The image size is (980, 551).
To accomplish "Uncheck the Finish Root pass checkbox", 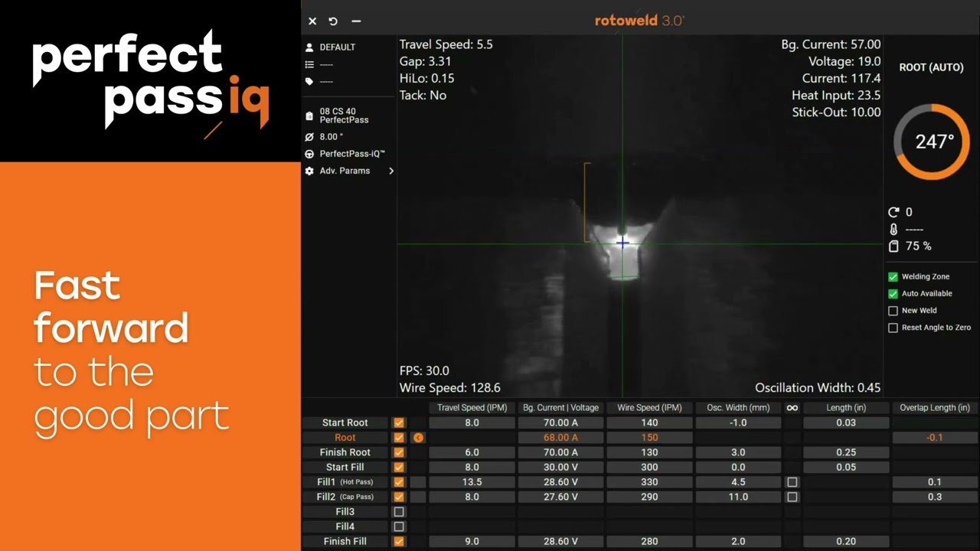I will click(399, 452).
